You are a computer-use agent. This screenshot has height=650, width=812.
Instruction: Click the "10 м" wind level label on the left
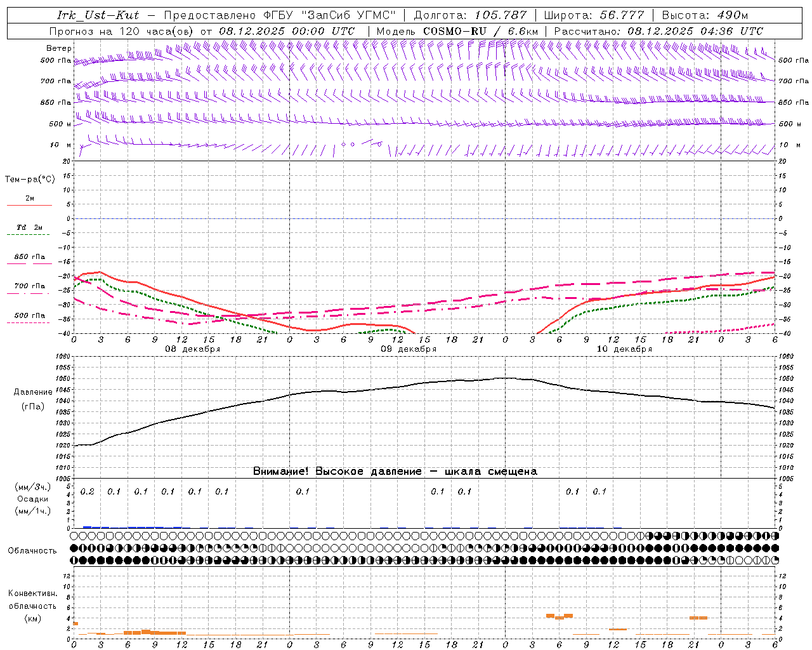click(61, 145)
